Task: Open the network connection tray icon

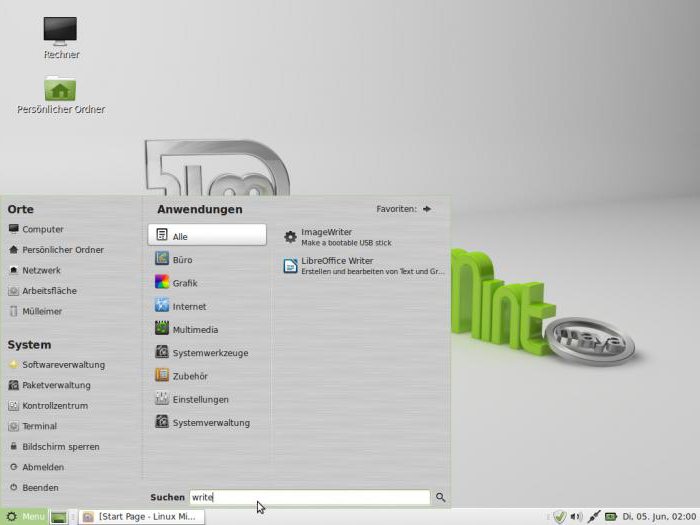Action: pyautogui.click(x=594, y=517)
